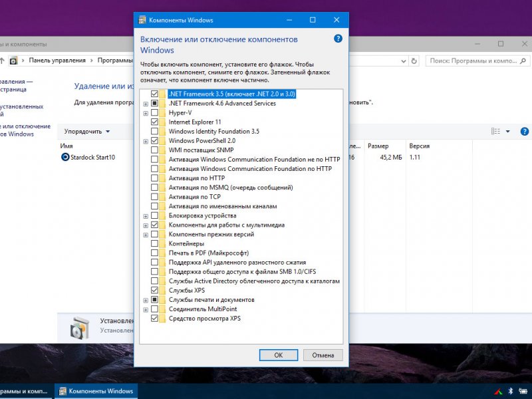Screen dimensions: 532x399
Task: Click the control panel icon in the address bar
Action: point(13,61)
